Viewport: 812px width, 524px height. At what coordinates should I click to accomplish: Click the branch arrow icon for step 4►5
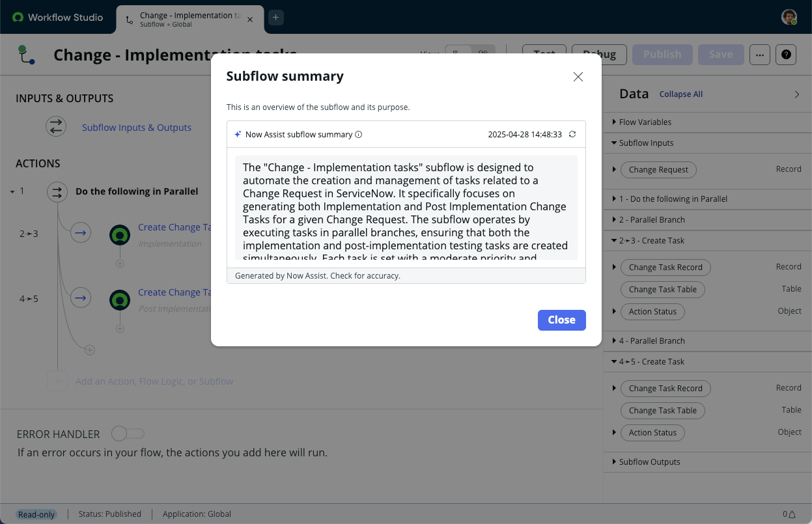pos(81,297)
